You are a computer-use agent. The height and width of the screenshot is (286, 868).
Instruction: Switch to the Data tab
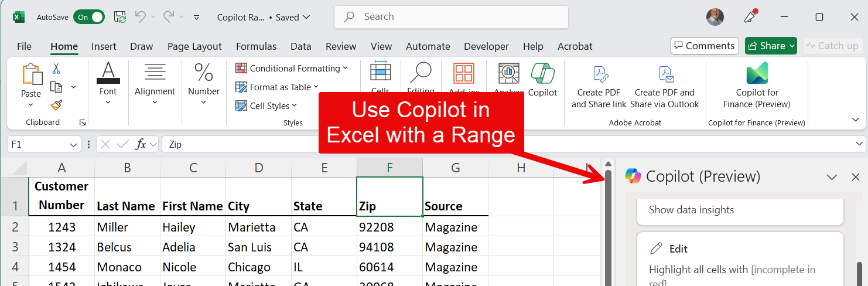[x=301, y=46]
